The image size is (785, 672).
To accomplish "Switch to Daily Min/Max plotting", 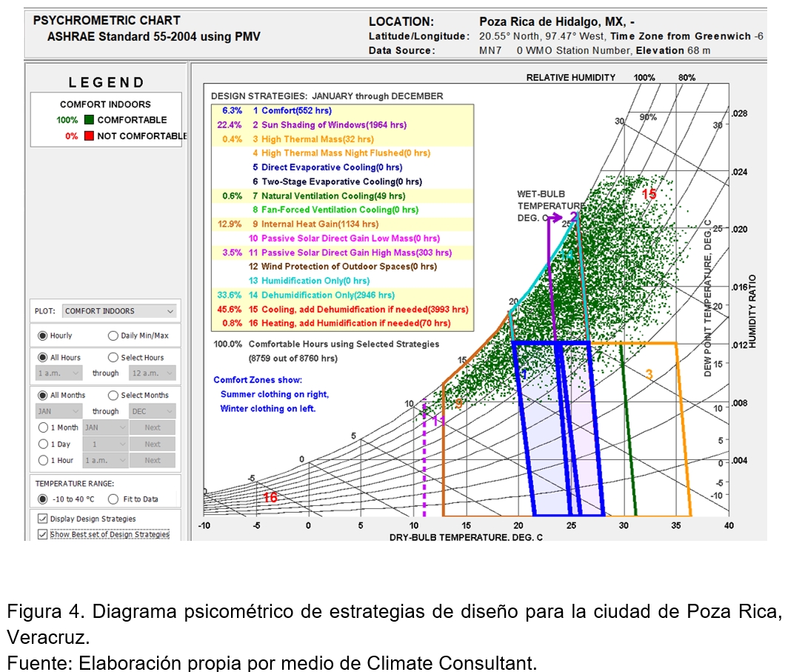I will click(113, 336).
